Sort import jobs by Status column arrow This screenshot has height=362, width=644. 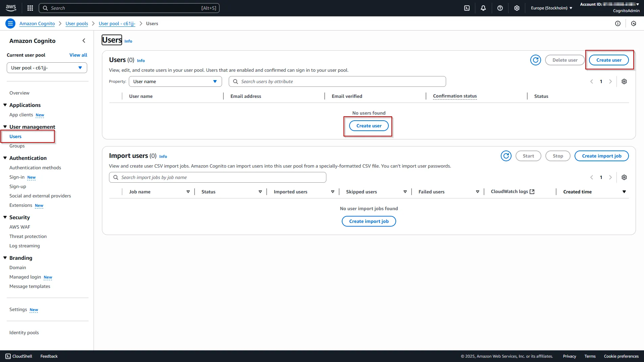tap(260, 192)
